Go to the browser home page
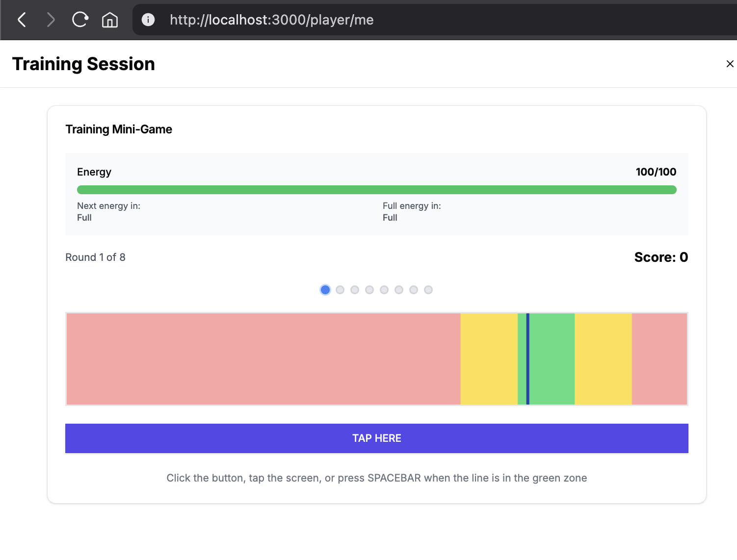This screenshot has width=737, height=560. click(109, 20)
